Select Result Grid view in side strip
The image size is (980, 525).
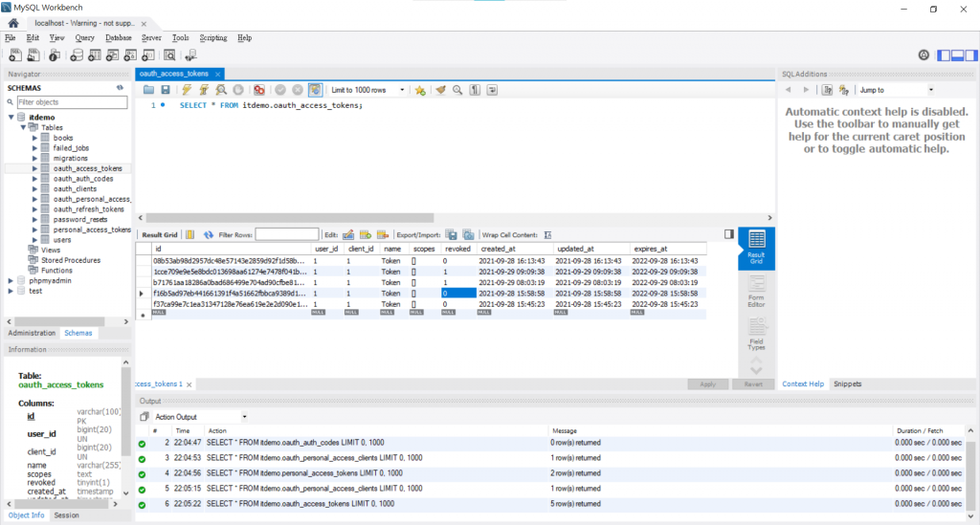[756, 248]
